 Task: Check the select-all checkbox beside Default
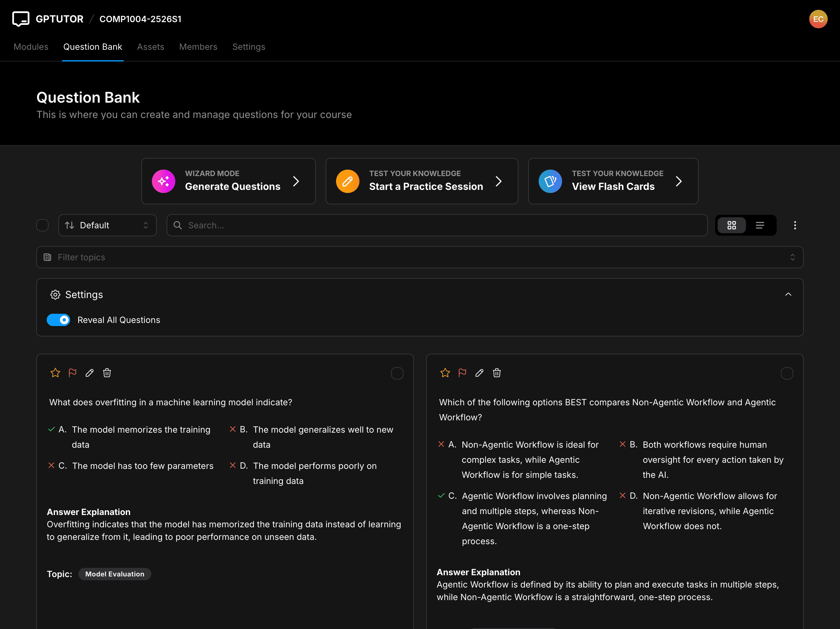tap(42, 225)
